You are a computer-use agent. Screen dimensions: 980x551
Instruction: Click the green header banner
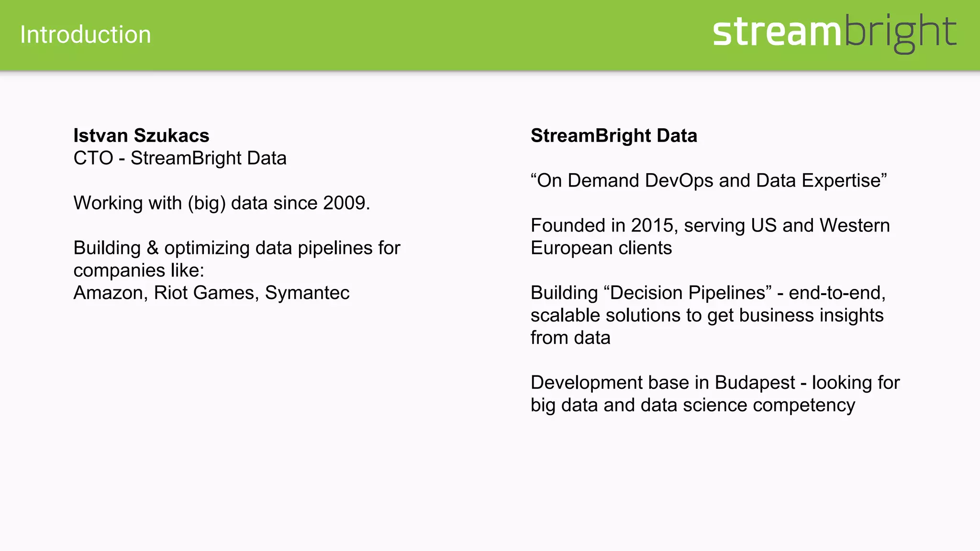pos(490,35)
